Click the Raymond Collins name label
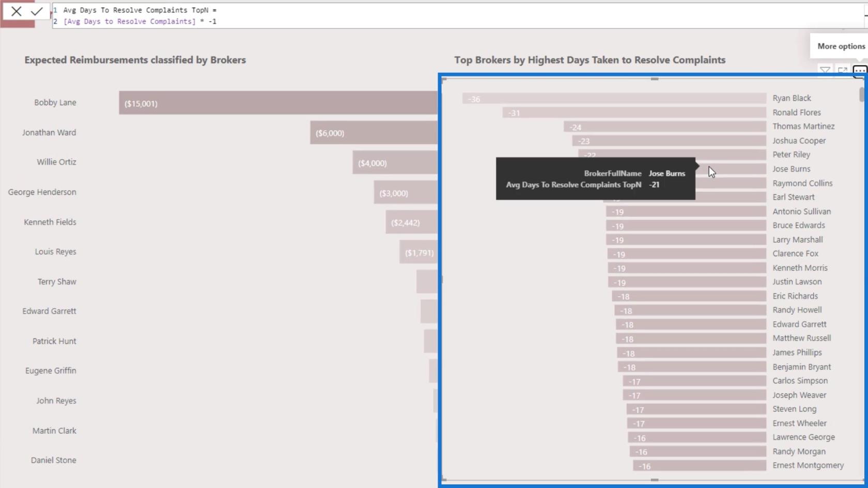The height and width of the screenshot is (488, 868). (802, 183)
